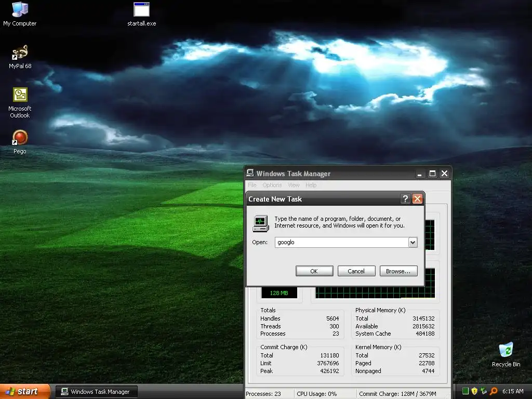
Task: Click the Physical Memory Total value 3145132
Action: (423, 318)
